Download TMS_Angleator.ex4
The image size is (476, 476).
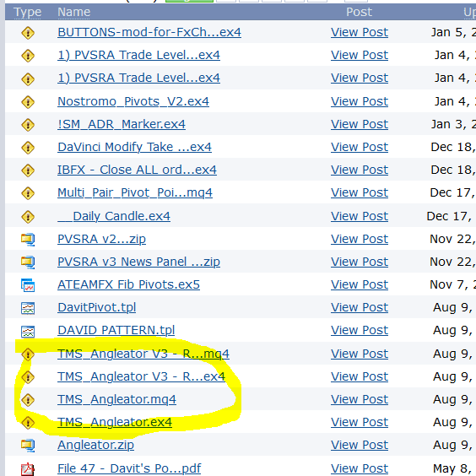(115, 422)
